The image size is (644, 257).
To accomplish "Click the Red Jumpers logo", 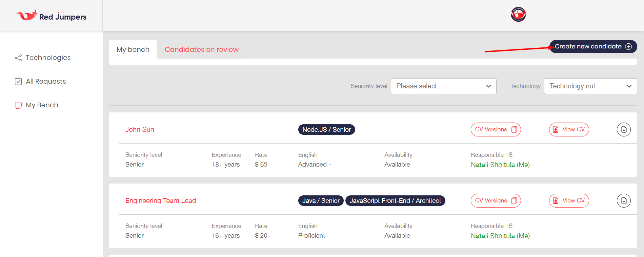I will pyautogui.click(x=51, y=16).
